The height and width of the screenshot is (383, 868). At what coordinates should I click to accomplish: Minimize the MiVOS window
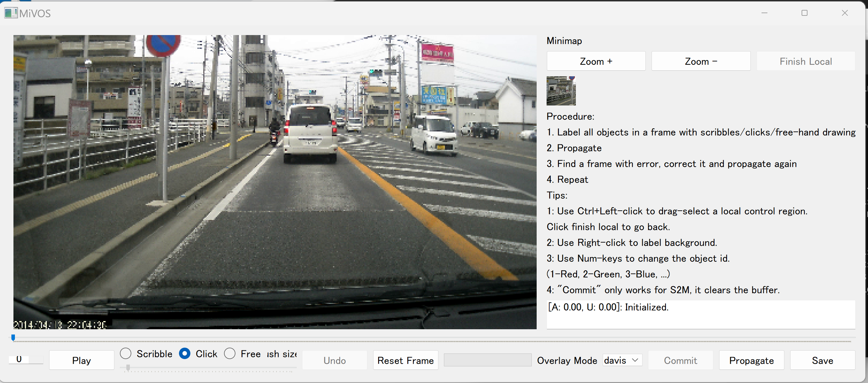tap(764, 13)
